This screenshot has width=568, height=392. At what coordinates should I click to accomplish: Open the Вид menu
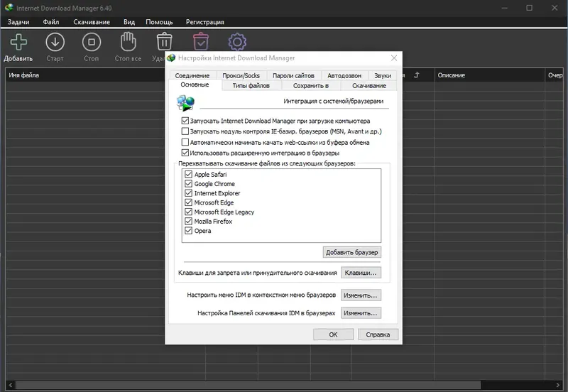click(x=129, y=22)
